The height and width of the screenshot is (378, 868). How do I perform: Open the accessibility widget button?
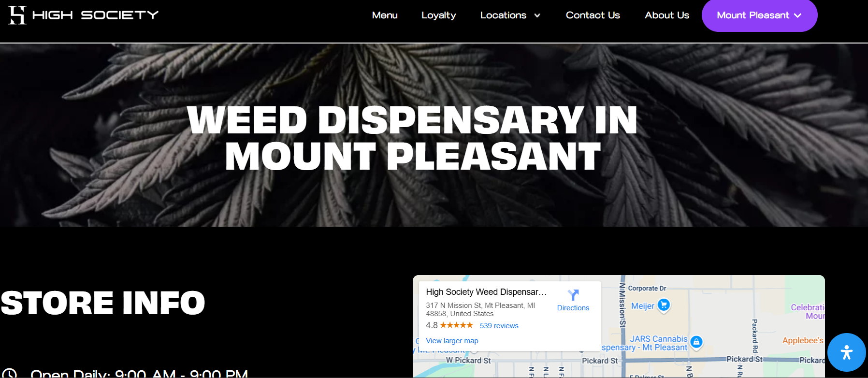[846, 352]
